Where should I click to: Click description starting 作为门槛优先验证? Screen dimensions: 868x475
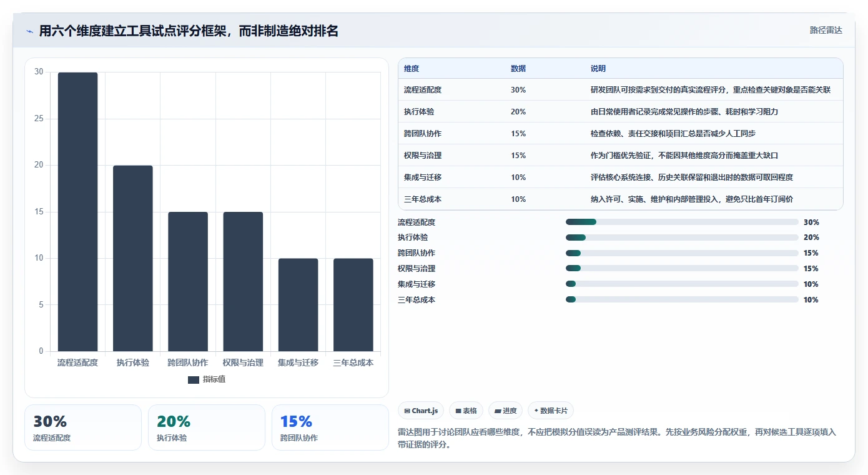(684, 156)
